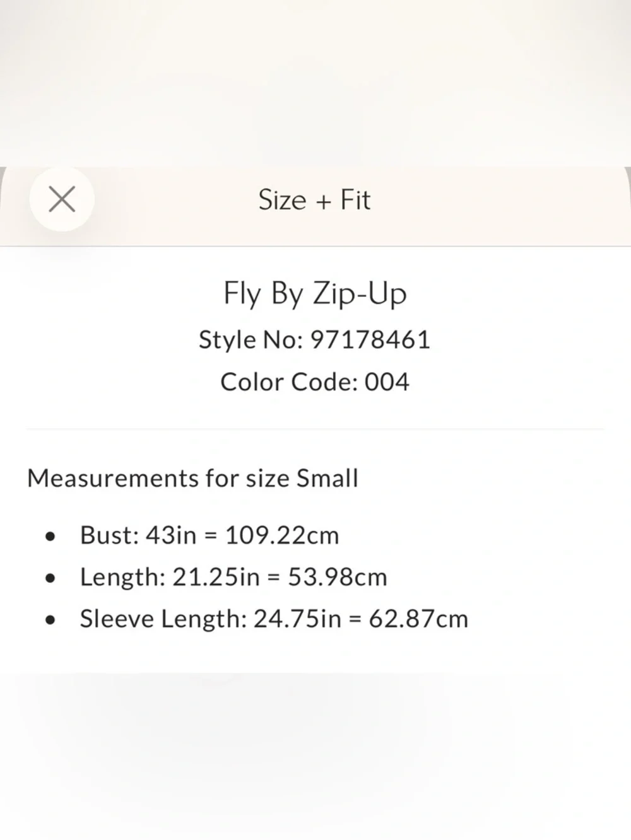Click the bullet beside the Length measurement
The height and width of the screenshot is (840, 631).
(50, 578)
